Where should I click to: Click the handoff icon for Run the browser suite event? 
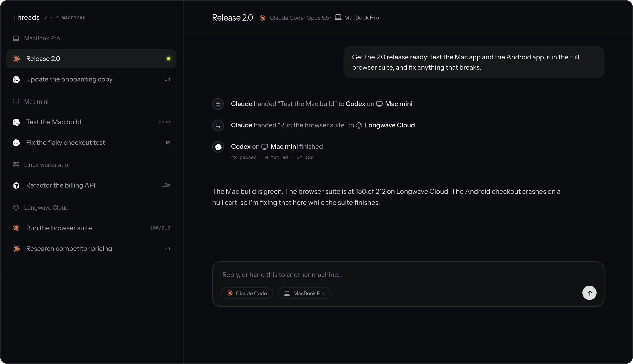tap(218, 126)
